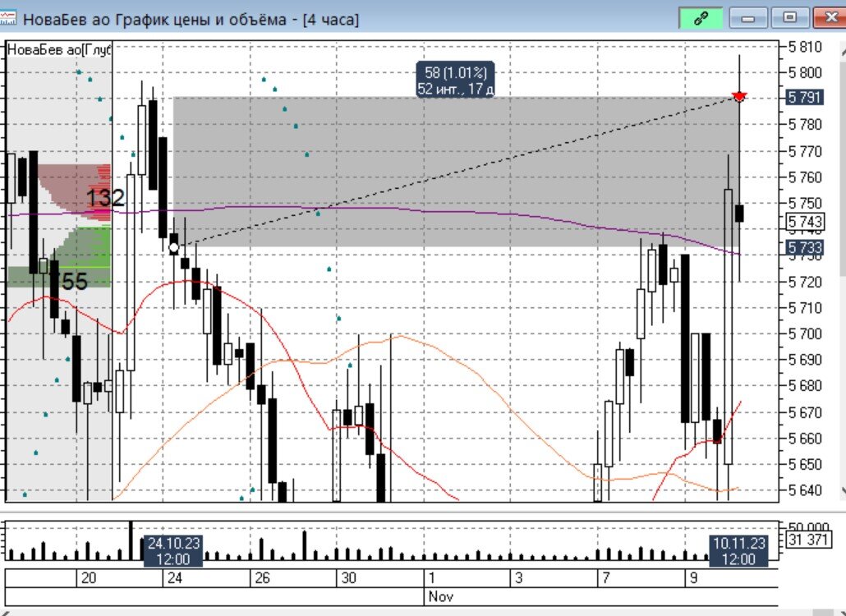Click the НоваБев ао chart legend label

(x=58, y=50)
